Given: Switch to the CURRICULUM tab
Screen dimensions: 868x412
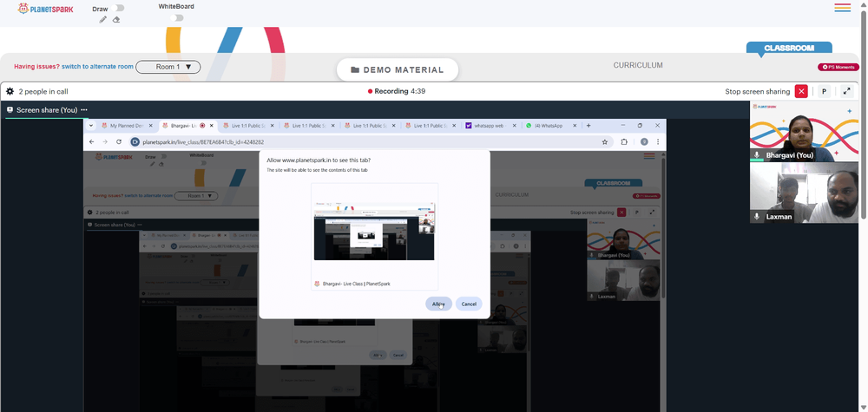Looking at the screenshot, I should [x=638, y=65].
